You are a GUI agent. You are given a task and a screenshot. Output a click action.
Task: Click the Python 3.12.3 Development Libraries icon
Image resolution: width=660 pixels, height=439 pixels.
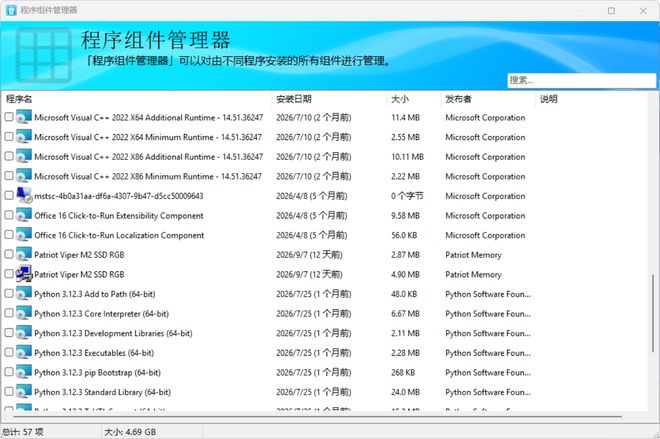coord(24,333)
